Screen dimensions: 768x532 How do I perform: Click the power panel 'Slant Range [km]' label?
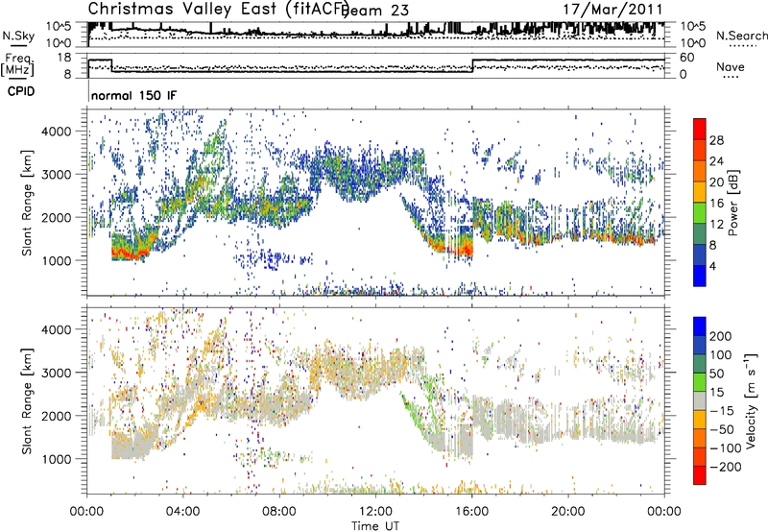pyautogui.click(x=27, y=203)
